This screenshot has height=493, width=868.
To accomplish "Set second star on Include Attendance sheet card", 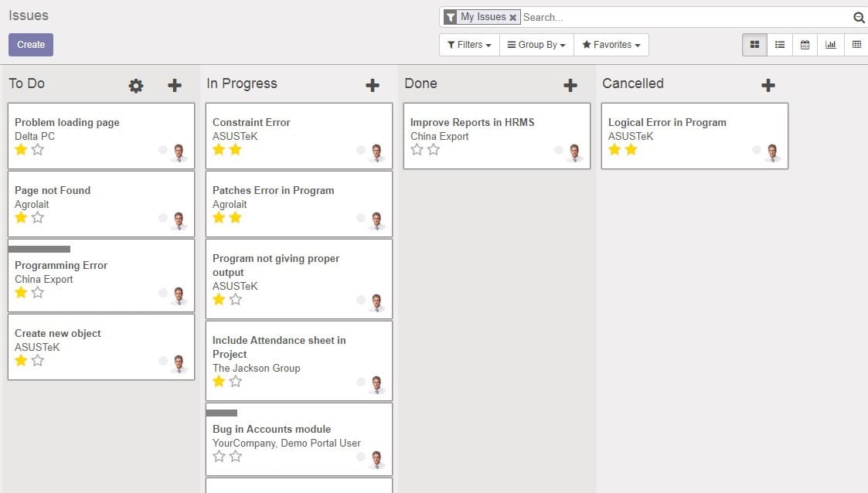I will 235,381.
